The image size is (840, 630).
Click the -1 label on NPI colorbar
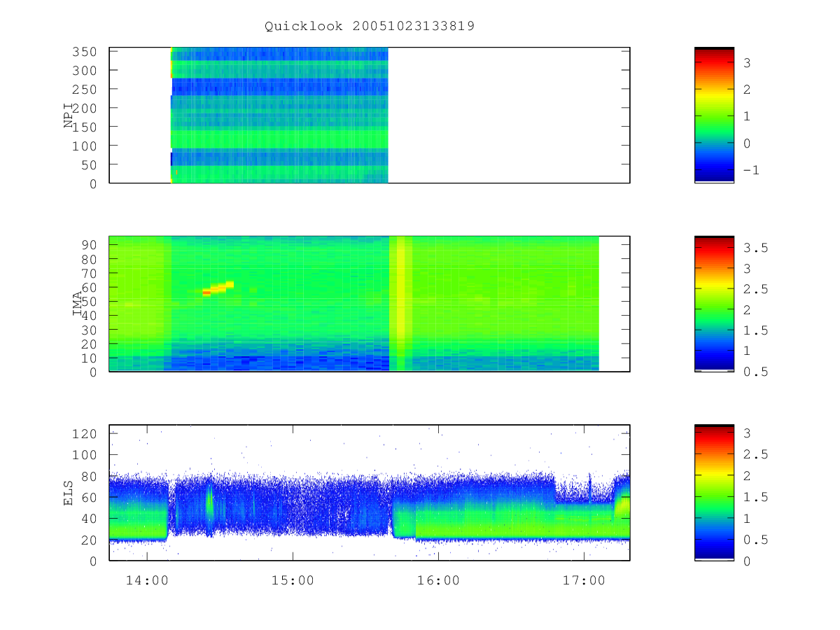point(752,171)
